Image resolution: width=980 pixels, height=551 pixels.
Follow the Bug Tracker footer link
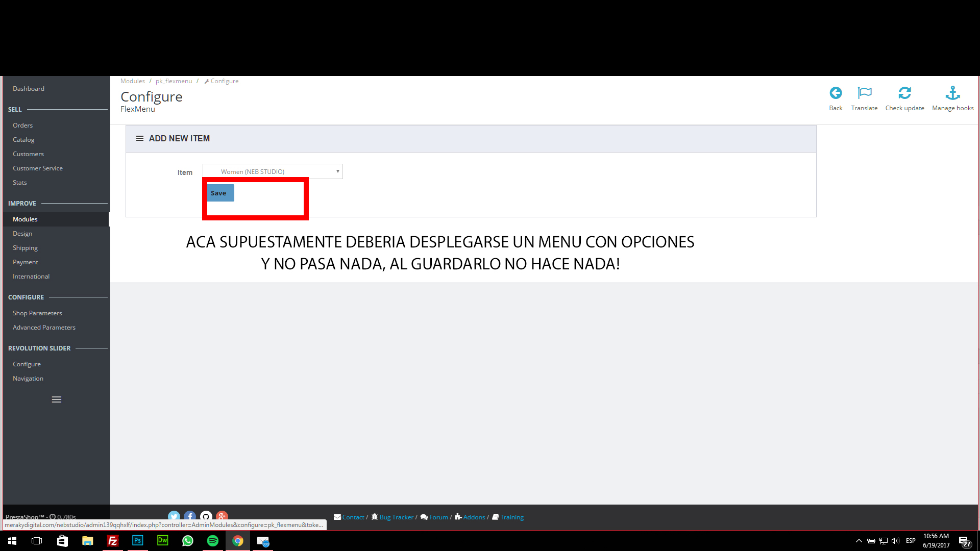tap(396, 517)
